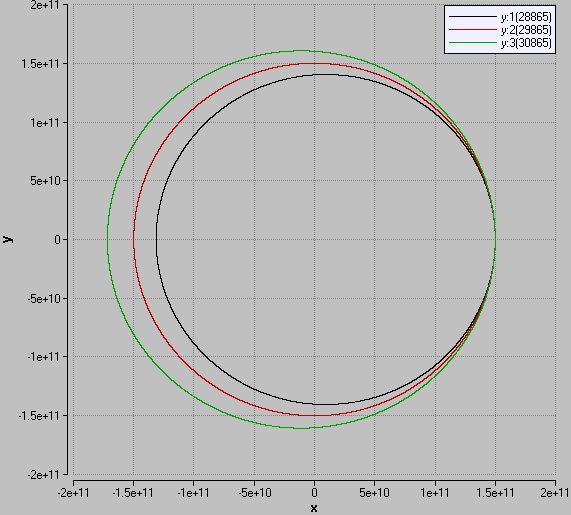571x515 pixels.
Task: Click the leftmost point of black orbit
Action: (x=157, y=239)
